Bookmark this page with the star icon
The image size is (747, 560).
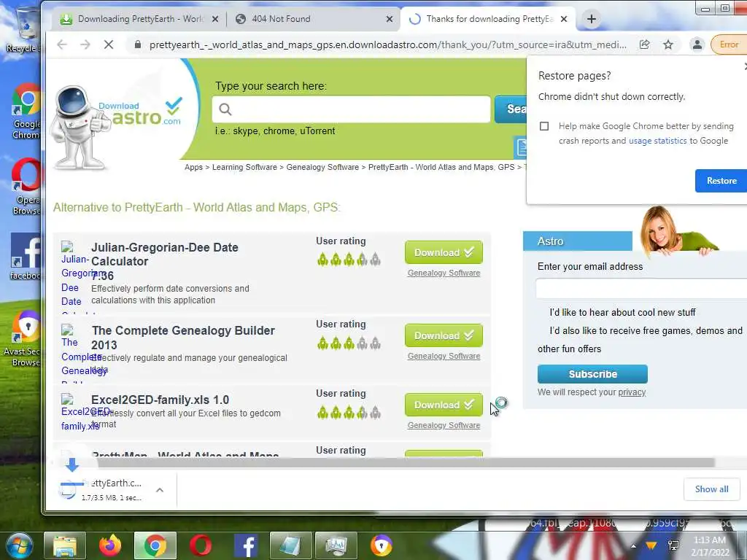[x=668, y=44]
